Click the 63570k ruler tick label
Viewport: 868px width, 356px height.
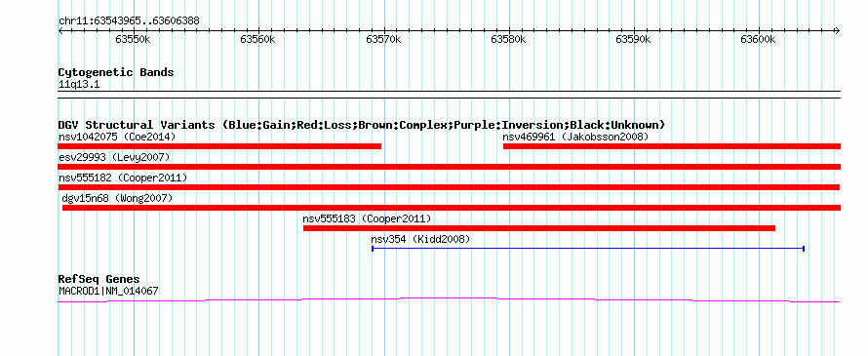[x=383, y=40]
